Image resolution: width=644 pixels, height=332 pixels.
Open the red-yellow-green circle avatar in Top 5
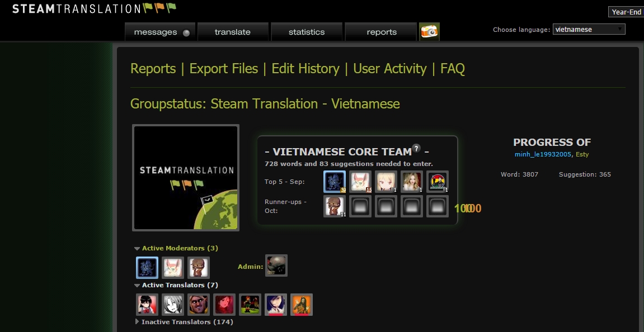coord(438,182)
